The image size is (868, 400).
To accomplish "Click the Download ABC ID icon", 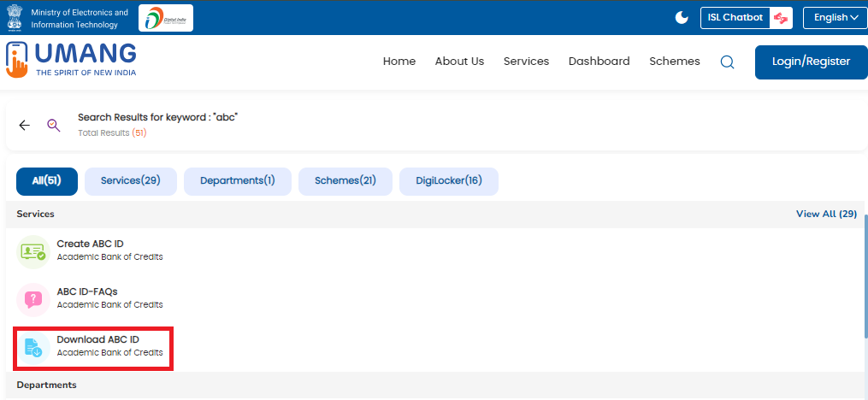I will pyautogui.click(x=33, y=346).
